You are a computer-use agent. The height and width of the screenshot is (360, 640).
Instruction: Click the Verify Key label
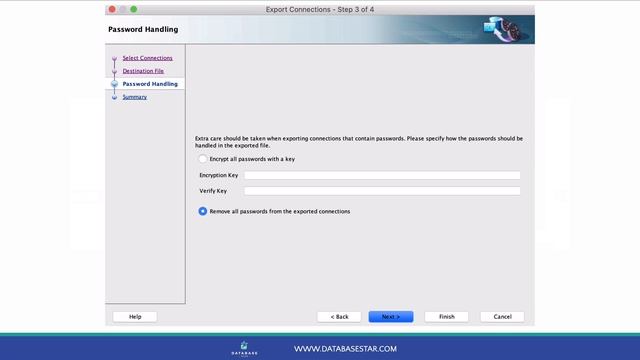[x=213, y=191]
